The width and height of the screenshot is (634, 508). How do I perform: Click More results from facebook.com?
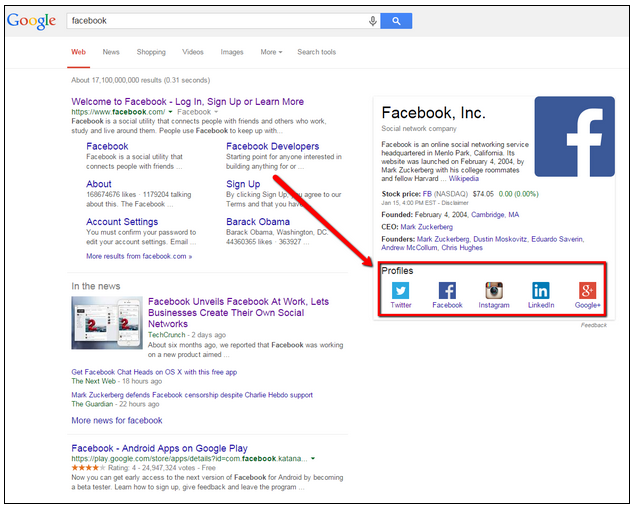(139, 256)
